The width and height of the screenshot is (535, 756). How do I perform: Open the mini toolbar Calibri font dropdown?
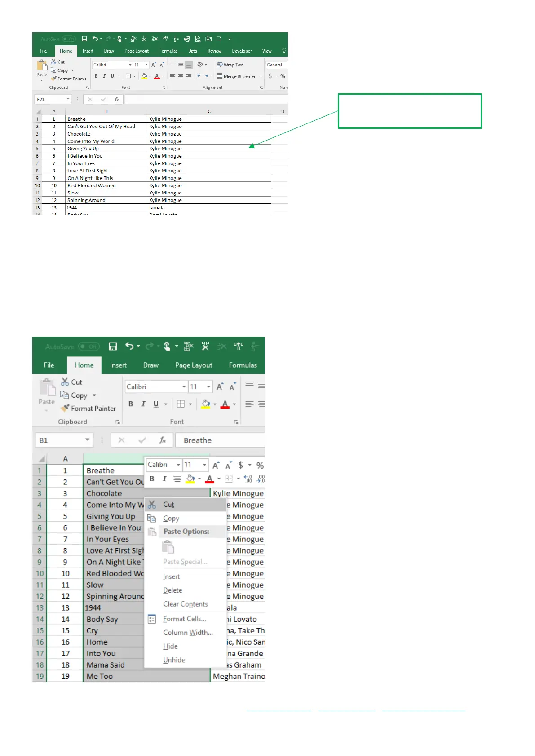pyautogui.click(x=178, y=465)
